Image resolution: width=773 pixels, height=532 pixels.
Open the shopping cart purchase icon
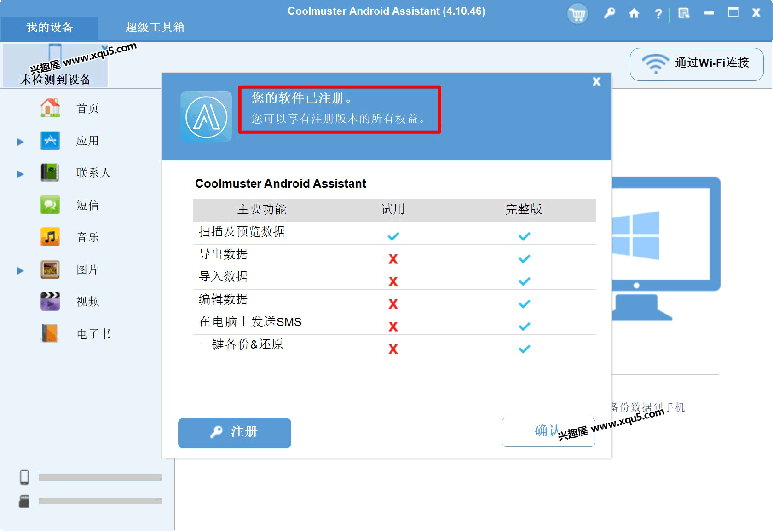click(577, 14)
